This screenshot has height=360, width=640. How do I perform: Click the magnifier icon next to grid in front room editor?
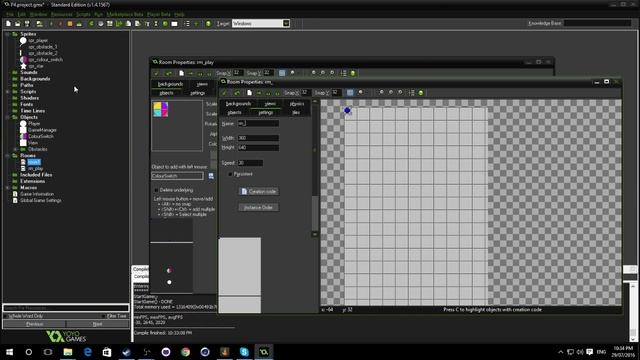tap(360, 93)
